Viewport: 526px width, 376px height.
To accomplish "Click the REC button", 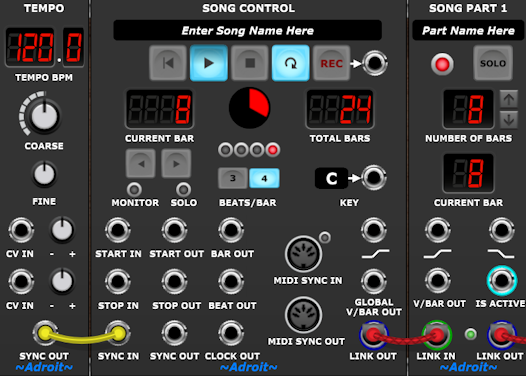I will click(331, 63).
